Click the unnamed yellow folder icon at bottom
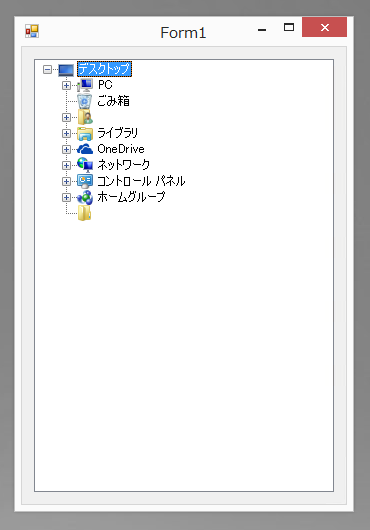The width and height of the screenshot is (370, 530). point(84,213)
